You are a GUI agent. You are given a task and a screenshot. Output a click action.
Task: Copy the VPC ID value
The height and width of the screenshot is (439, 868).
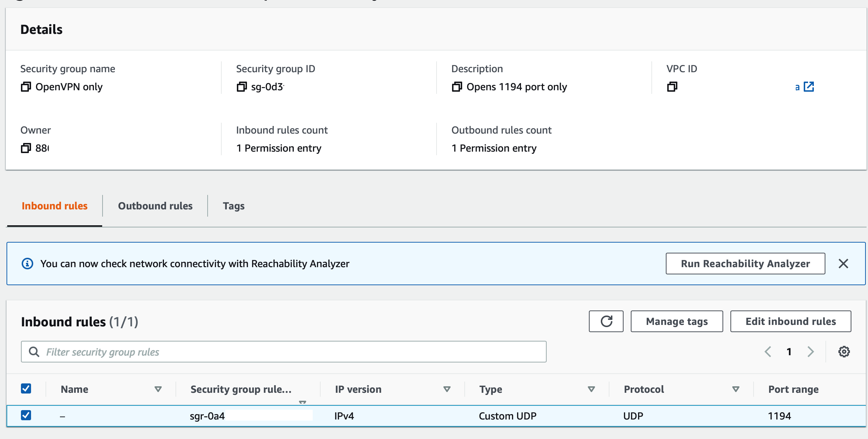click(x=672, y=87)
